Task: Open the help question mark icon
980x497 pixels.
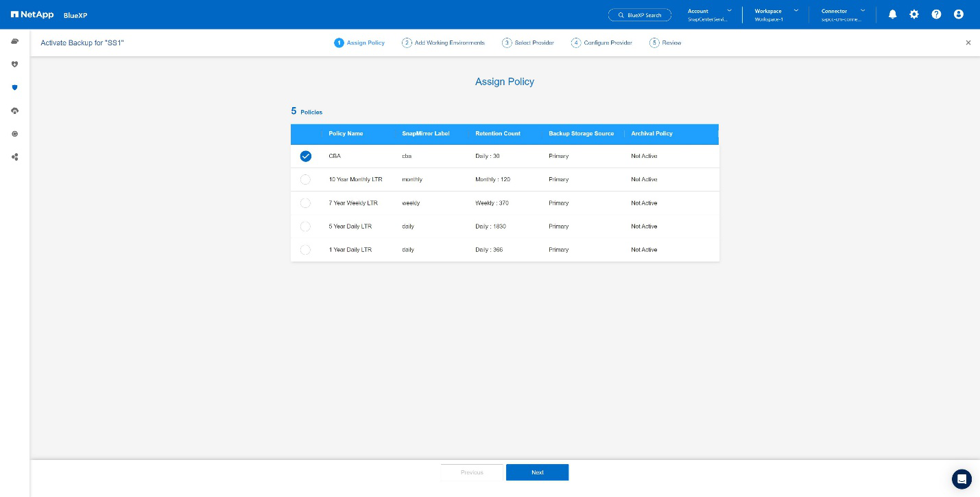Action: click(x=936, y=14)
